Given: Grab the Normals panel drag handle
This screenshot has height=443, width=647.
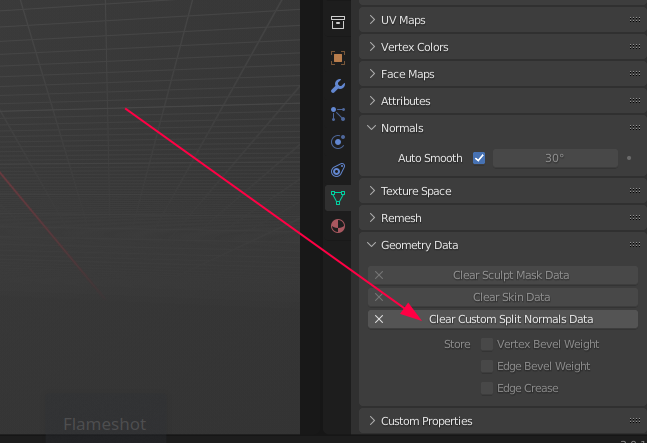Looking at the screenshot, I should 635,127.
